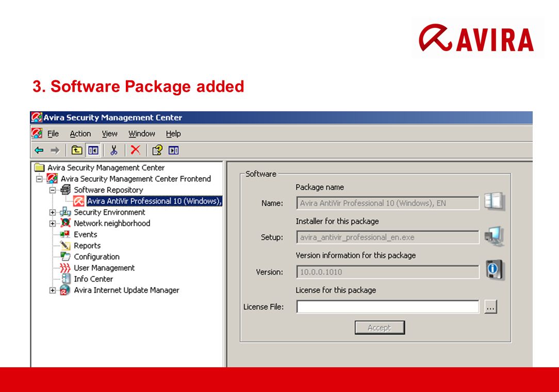Click the Cut scissors toolbar icon
This screenshot has height=392, width=559.
click(x=114, y=150)
